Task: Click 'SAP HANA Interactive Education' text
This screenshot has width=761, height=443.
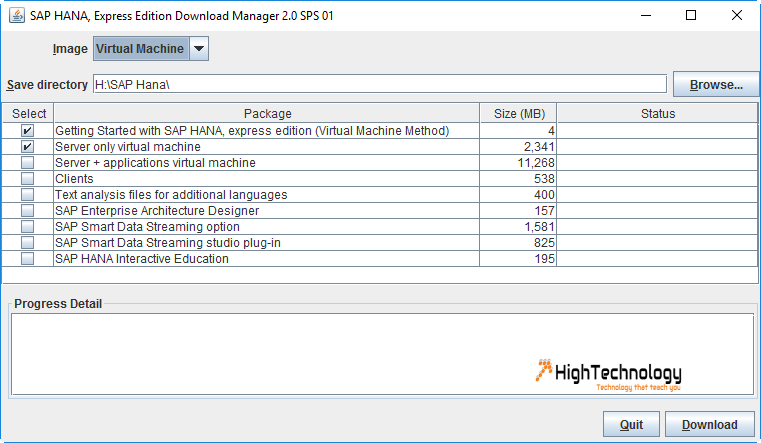Action: [x=142, y=259]
